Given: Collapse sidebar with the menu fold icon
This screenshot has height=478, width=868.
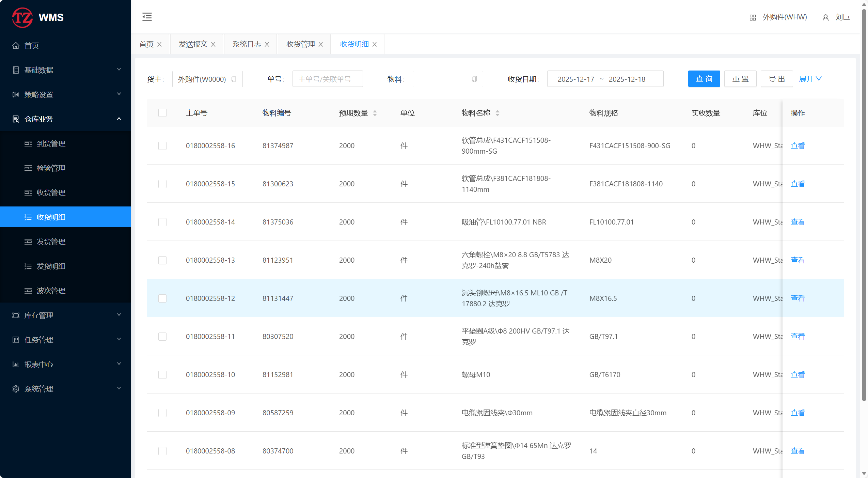Looking at the screenshot, I should (147, 17).
